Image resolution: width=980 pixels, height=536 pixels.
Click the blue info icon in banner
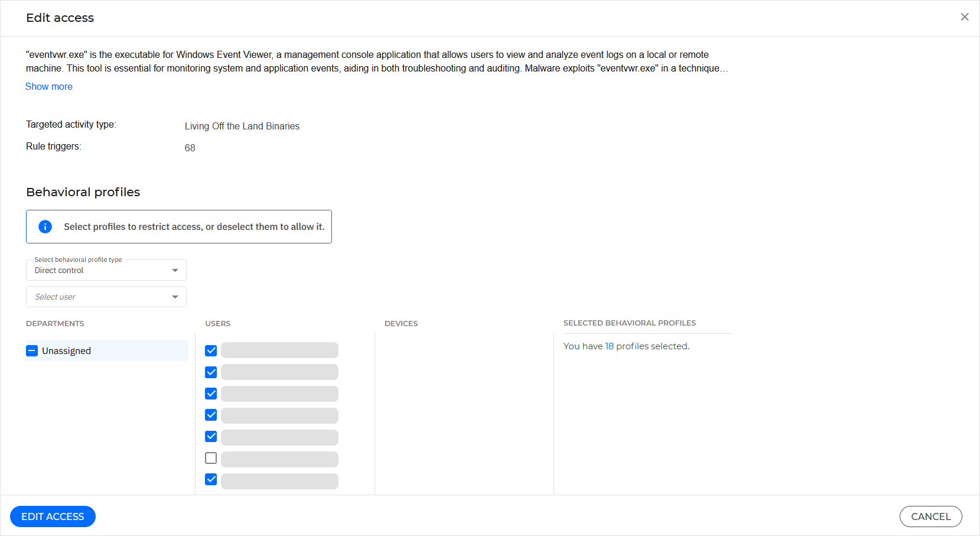[45, 227]
